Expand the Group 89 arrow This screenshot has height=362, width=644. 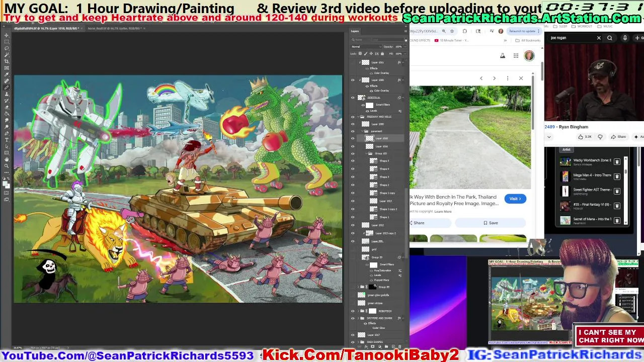pyautogui.click(x=358, y=287)
